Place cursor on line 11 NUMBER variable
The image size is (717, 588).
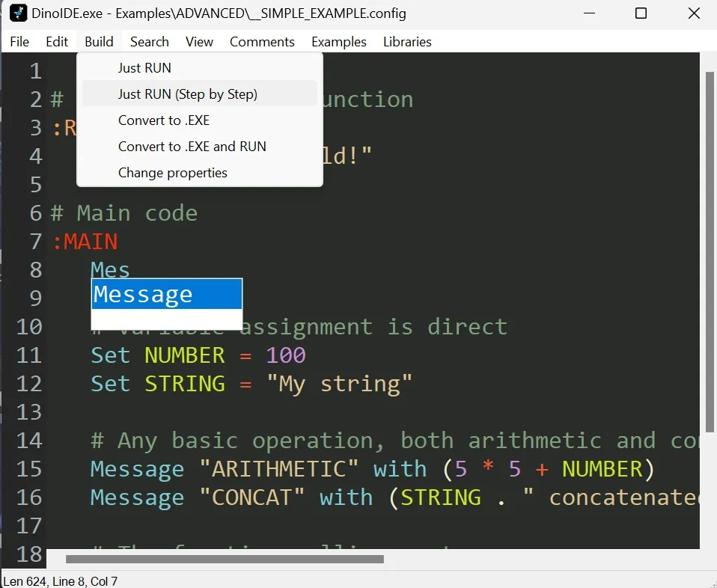(184, 355)
